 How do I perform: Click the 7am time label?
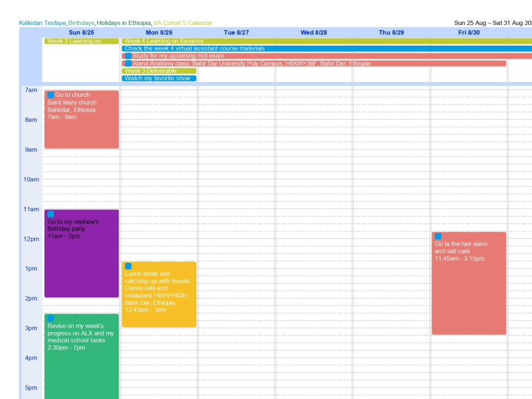pyautogui.click(x=31, y=90)
